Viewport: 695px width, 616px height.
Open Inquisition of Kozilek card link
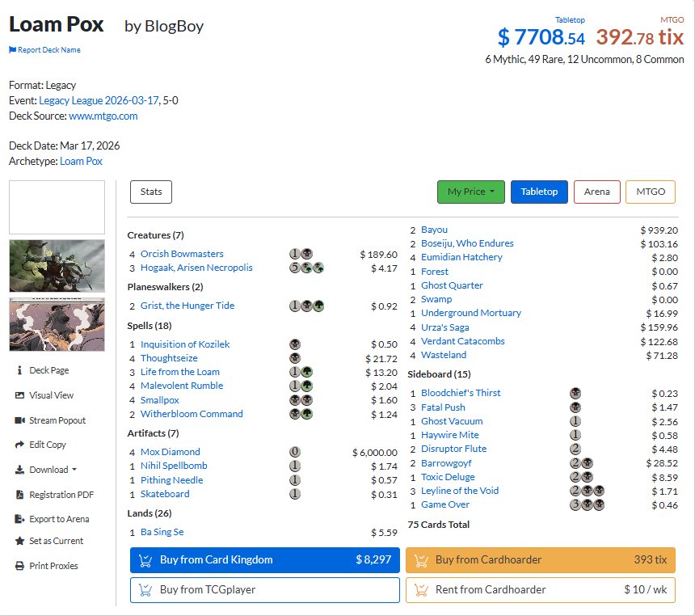185,344
